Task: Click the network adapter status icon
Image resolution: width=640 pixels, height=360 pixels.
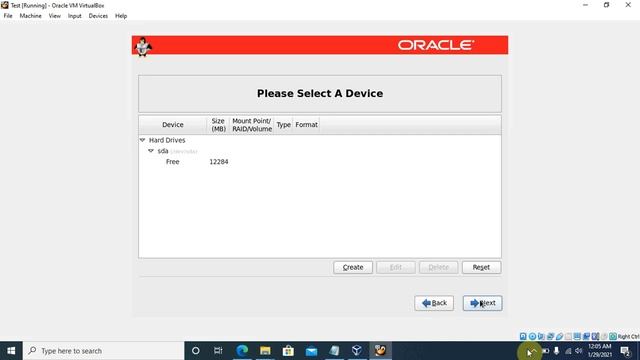Action: [x=550, y=336]
